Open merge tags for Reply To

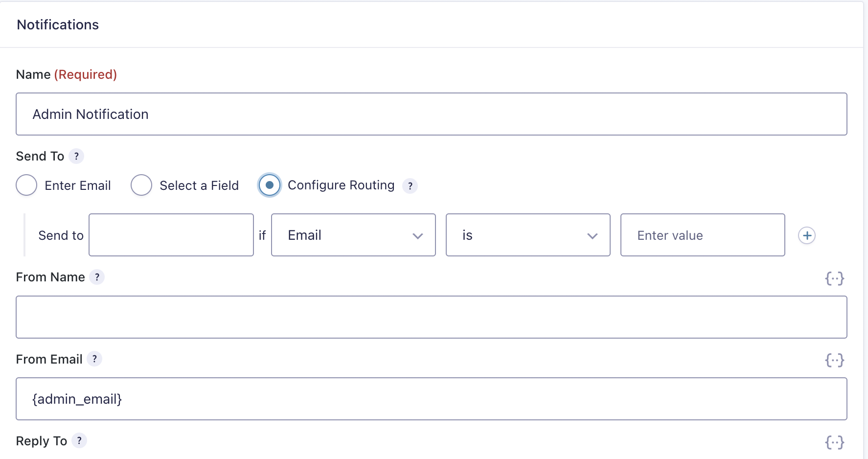click(x=834, y=442)
